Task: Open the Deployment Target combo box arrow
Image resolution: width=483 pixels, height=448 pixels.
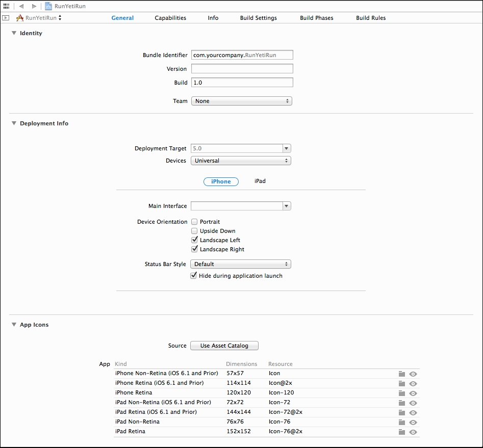Action: click(x=287, y=148)
